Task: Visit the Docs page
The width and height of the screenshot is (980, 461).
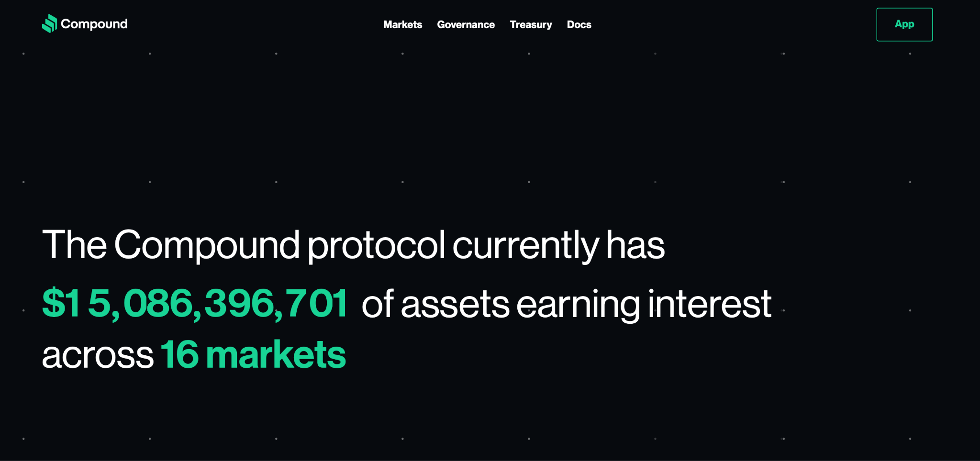Action: click(579, 24)
